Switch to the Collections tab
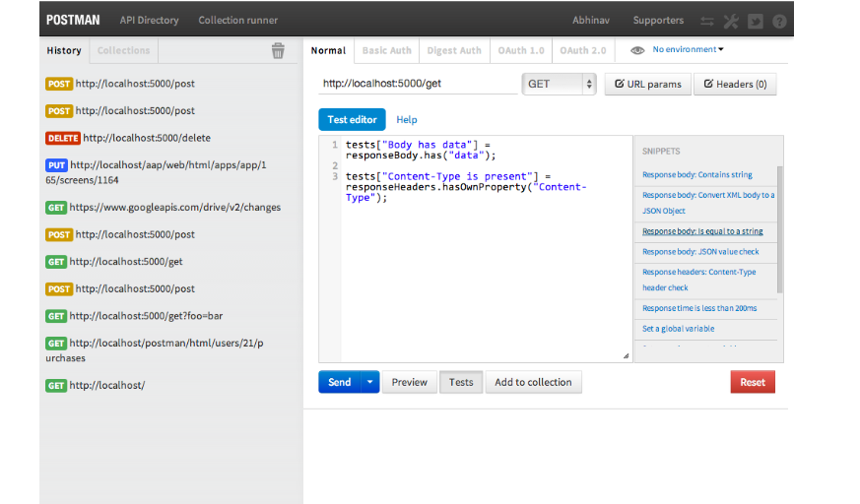The image size is (860, 504). tap(123, 50)
